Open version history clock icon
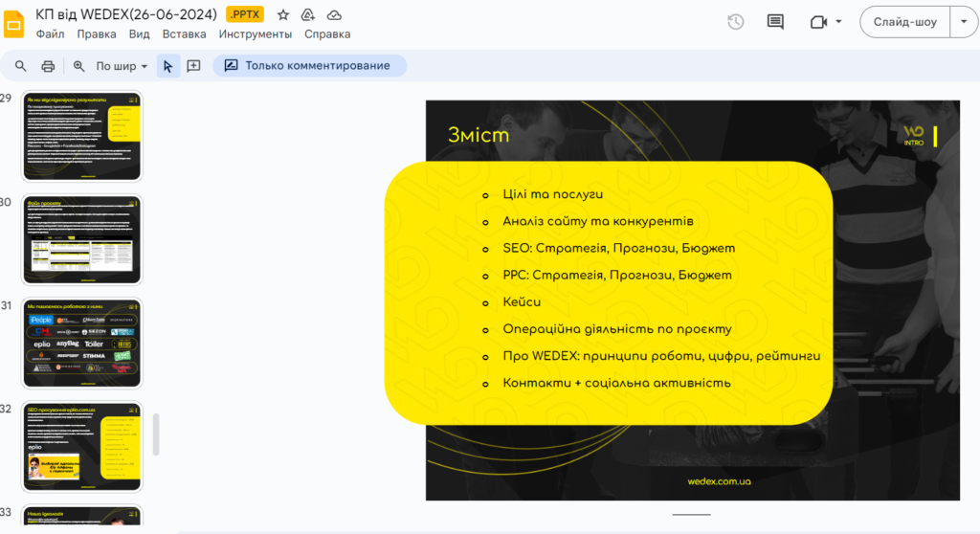Viewport: 980px width, 534px height. (735, 22)
